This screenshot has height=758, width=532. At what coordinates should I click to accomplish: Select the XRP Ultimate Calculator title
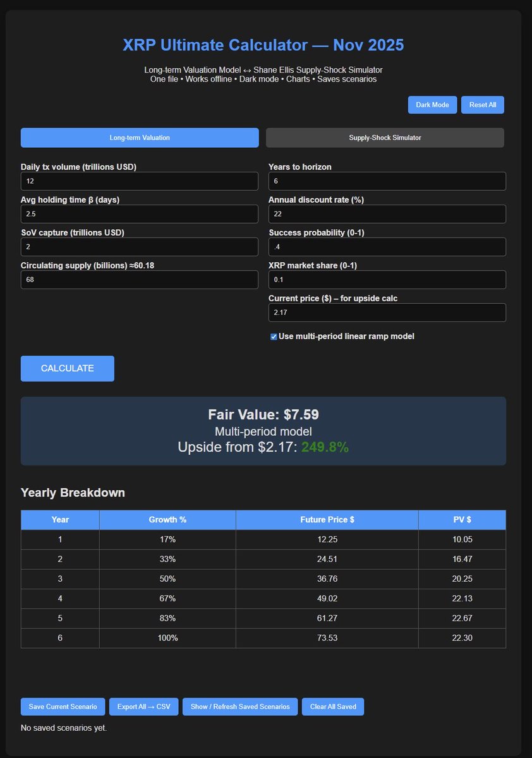263,45
